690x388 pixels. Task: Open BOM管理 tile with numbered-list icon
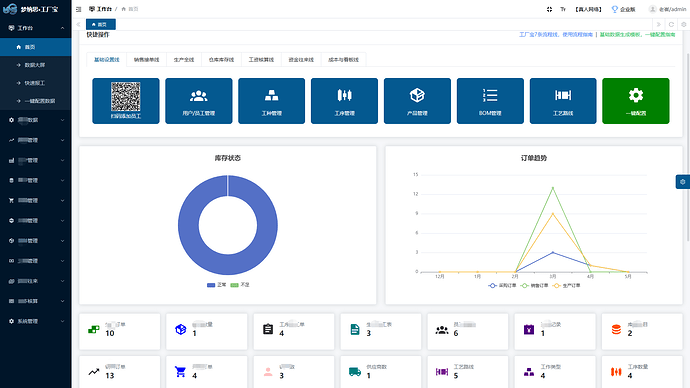490,101
